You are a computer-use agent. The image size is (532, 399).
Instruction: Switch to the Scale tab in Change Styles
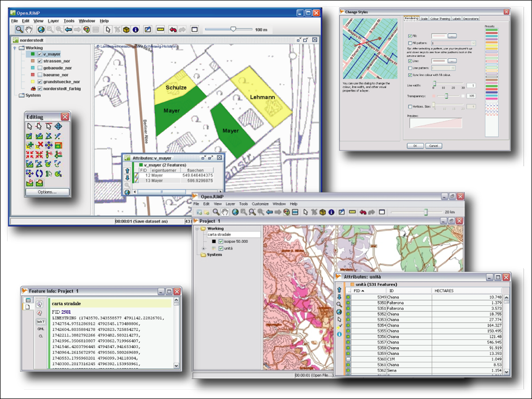tap(424, 19)
